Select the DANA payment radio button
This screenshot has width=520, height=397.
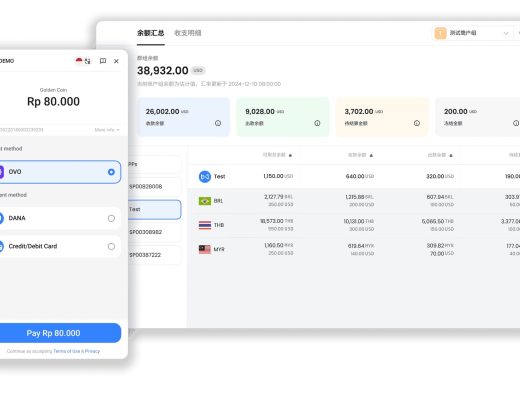tap(111, 218)
